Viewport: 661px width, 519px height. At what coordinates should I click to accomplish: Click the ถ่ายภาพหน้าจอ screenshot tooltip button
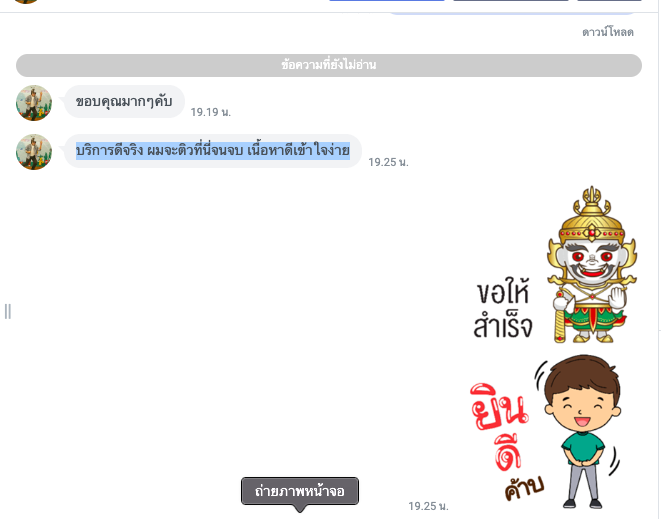300,491
